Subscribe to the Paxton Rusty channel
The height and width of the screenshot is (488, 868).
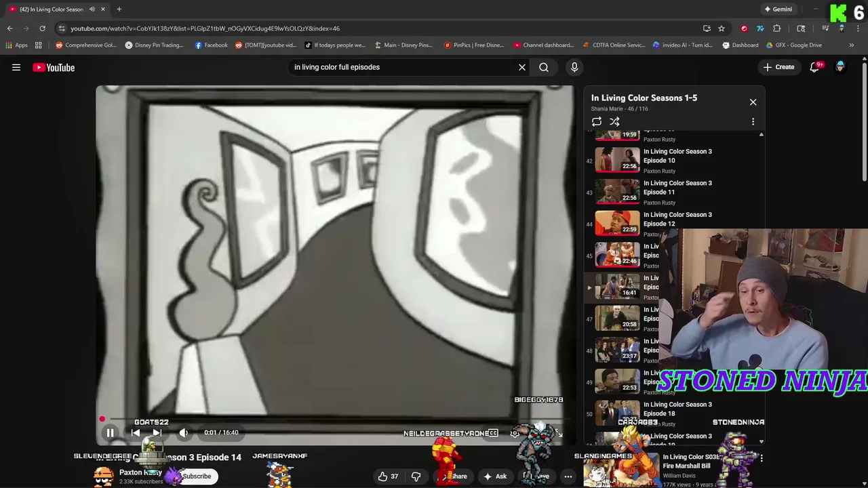(x=197, y=476)
